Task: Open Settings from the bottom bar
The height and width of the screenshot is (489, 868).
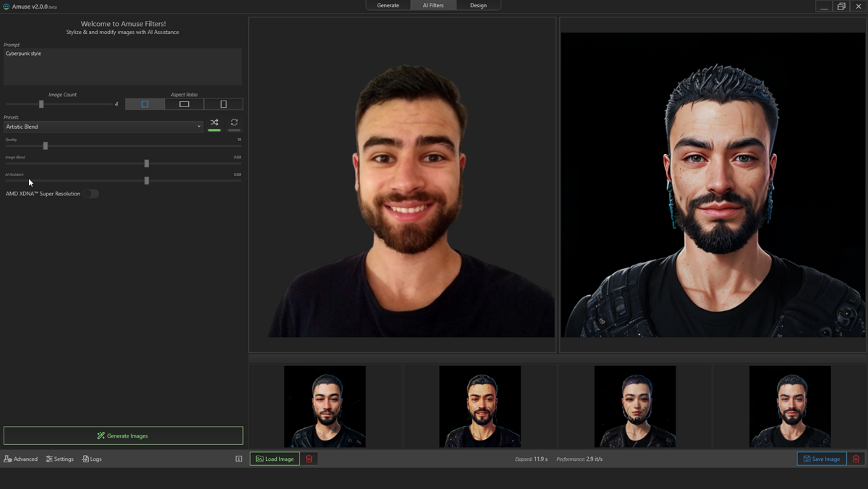Action: pos(59,459)
